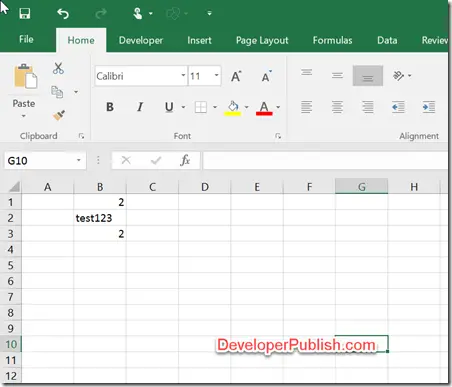Viewport: 452px width, 387px height.
Task: Open the File tab
Action: coord(26,39)
